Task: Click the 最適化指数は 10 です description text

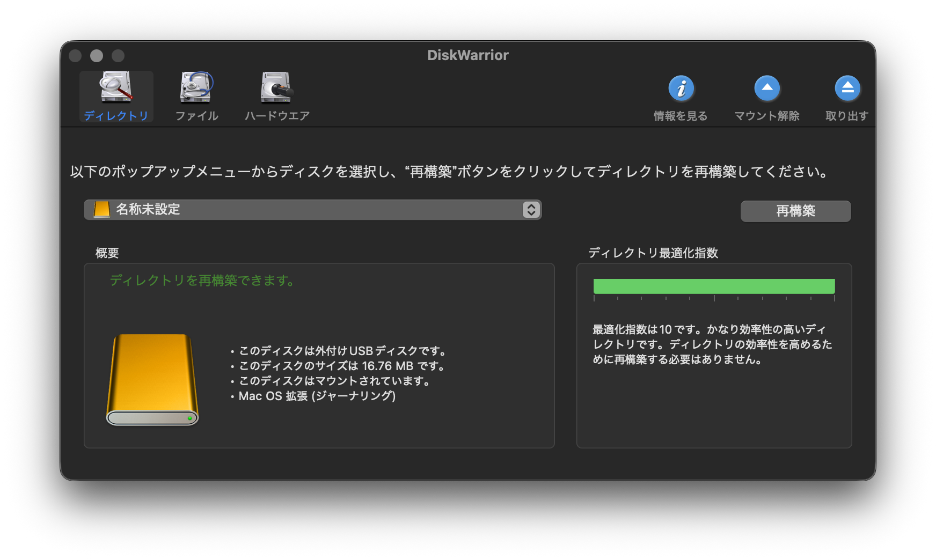Action: pyautogui.click(x=712, y=344)
